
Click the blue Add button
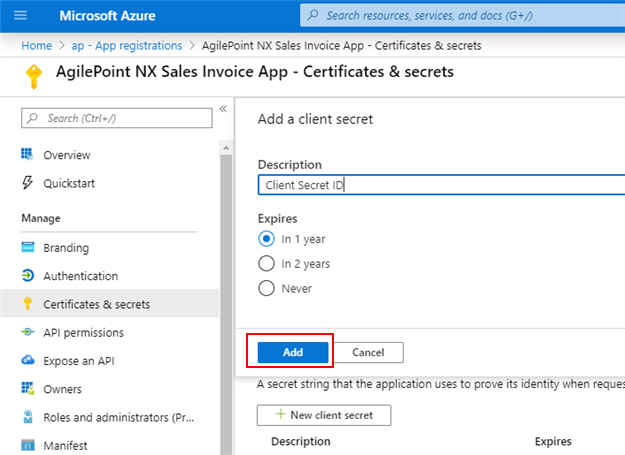pos(293,352)
